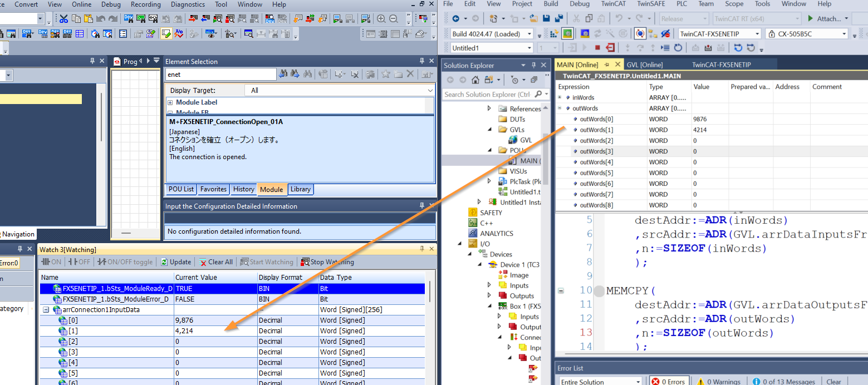Click the PLC Logout icon
This screenshot has width=868, height=385.
[610, 48]
